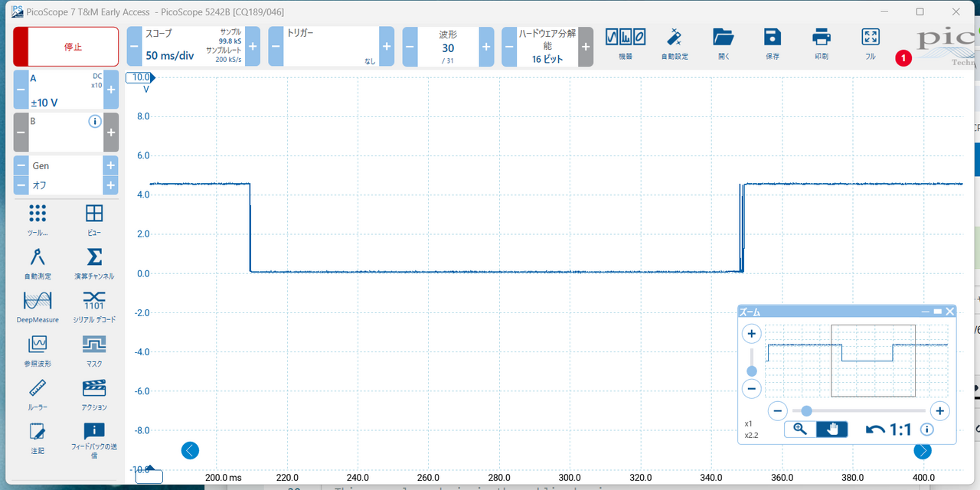Open the マスク mask tool
The width and height of the screenshot is (980, 490).
[x=93, y=348]
